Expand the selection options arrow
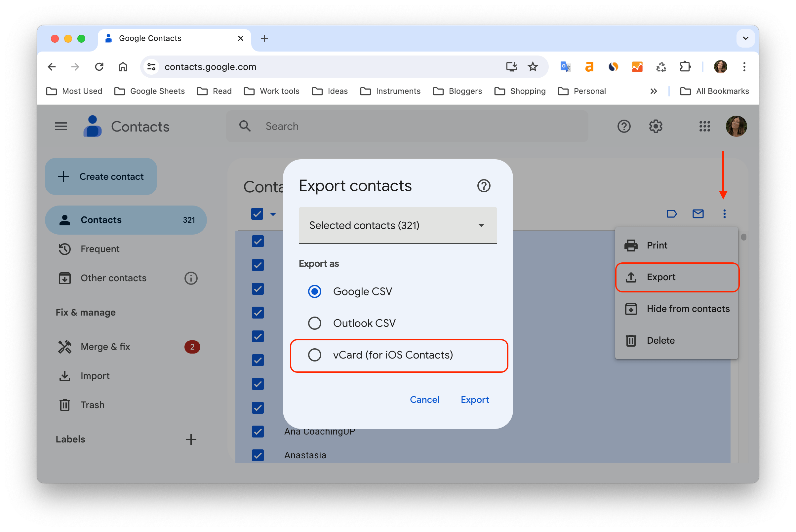 pyautogui.click(x=273, y=214)
